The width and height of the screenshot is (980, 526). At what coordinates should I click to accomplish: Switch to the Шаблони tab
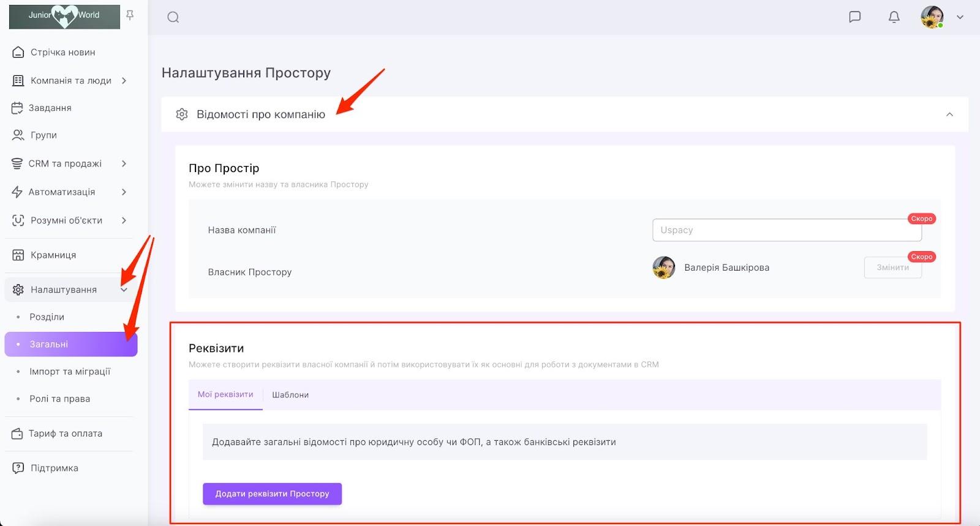[x=290, y=395]
